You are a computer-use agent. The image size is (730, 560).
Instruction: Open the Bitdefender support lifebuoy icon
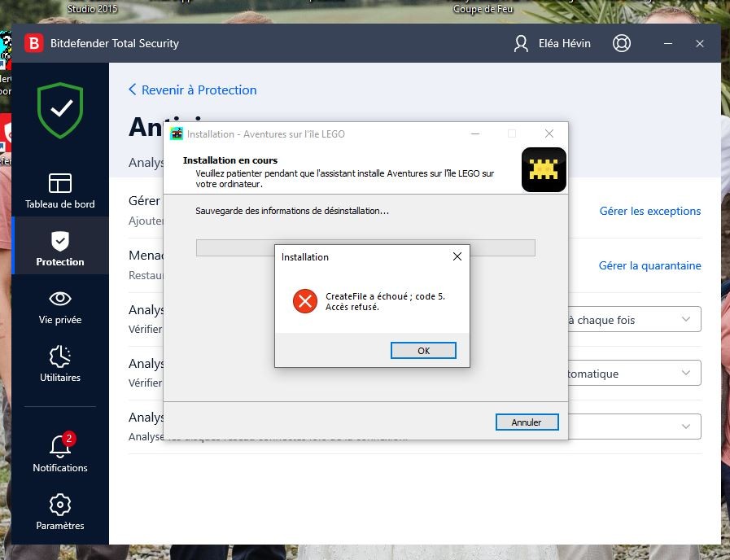click(622, 43)
